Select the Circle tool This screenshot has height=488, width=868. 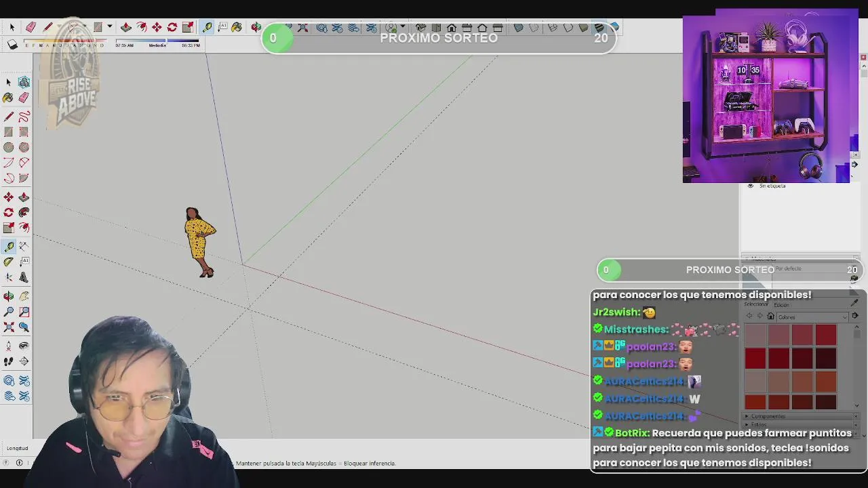pyautogui.click(x=9, y=147)
